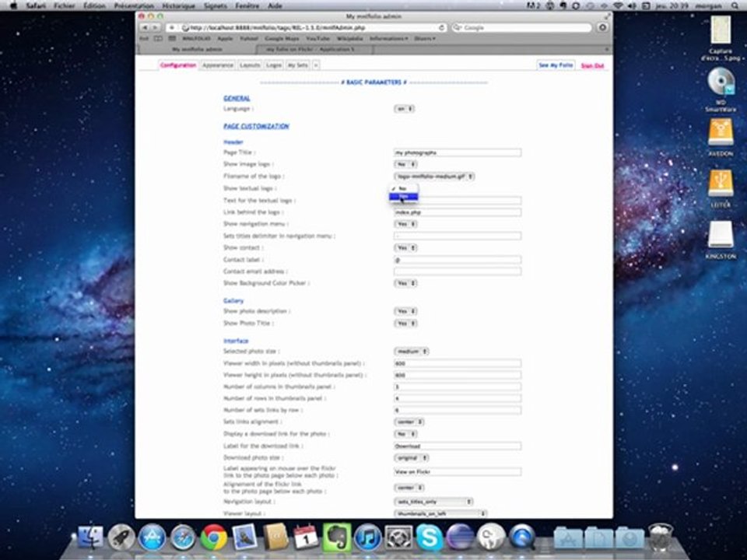The width and height of the screenshot is (747, 560).
Task: Click the Google search field in Safari
Action: (521, 28)
